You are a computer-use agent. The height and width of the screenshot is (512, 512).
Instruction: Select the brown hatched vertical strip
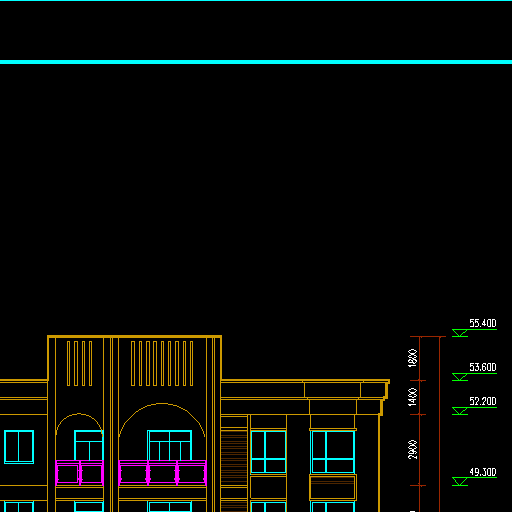(x=234, y=457)
